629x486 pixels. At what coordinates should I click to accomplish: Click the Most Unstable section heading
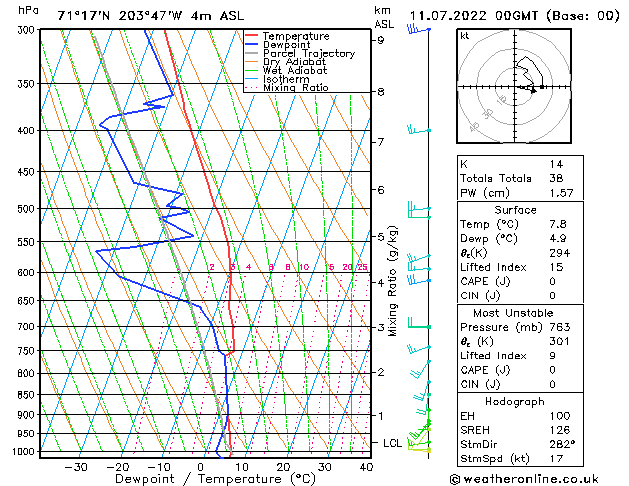(513, 313)
